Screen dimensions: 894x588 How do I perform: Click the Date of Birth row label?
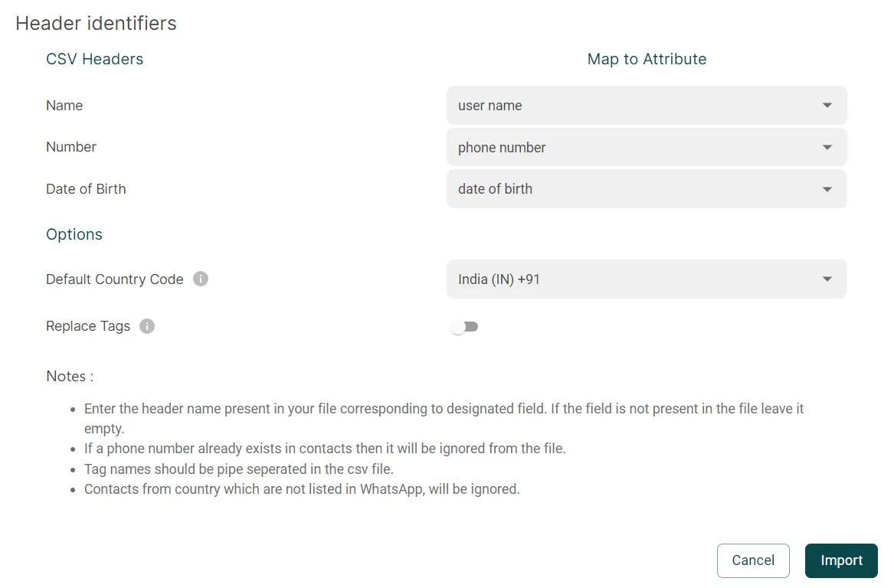pyautogui.click(x=86, y=189)
